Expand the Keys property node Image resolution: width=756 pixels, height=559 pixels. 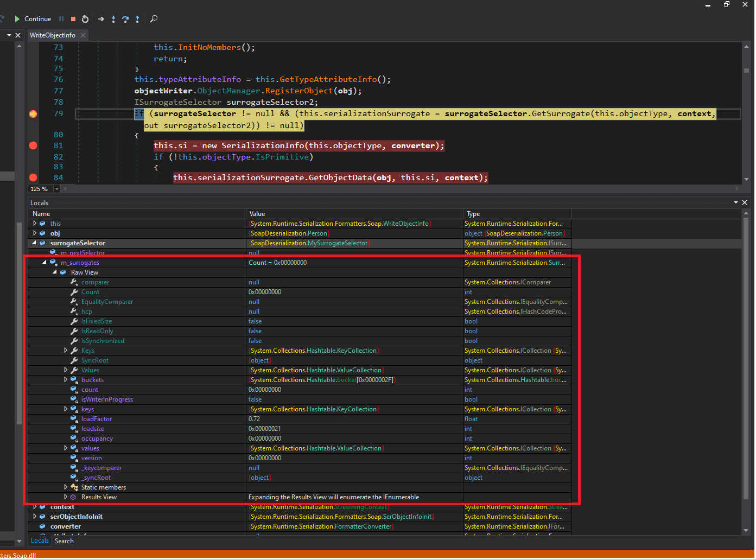pos(66,350)
